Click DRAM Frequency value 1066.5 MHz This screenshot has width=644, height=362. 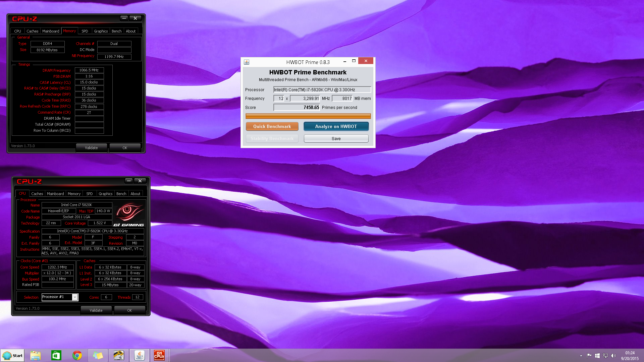(x=89, y=70)
